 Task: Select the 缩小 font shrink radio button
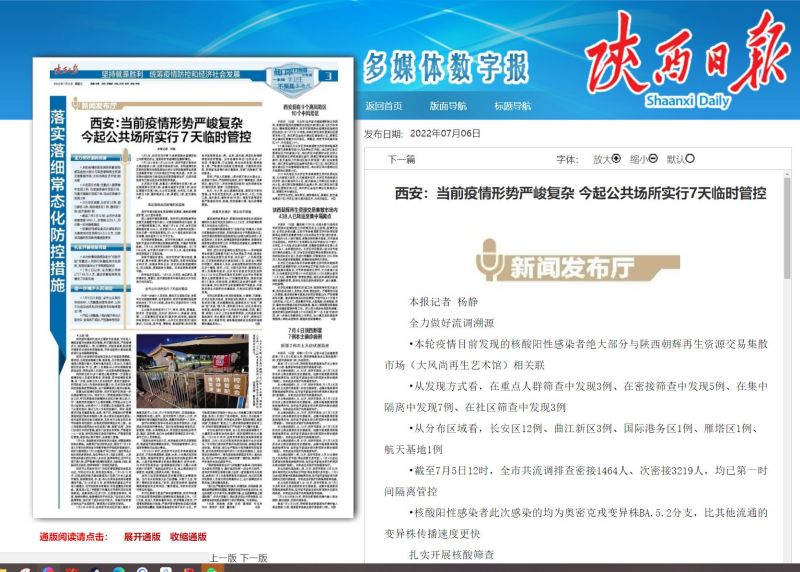652,158
